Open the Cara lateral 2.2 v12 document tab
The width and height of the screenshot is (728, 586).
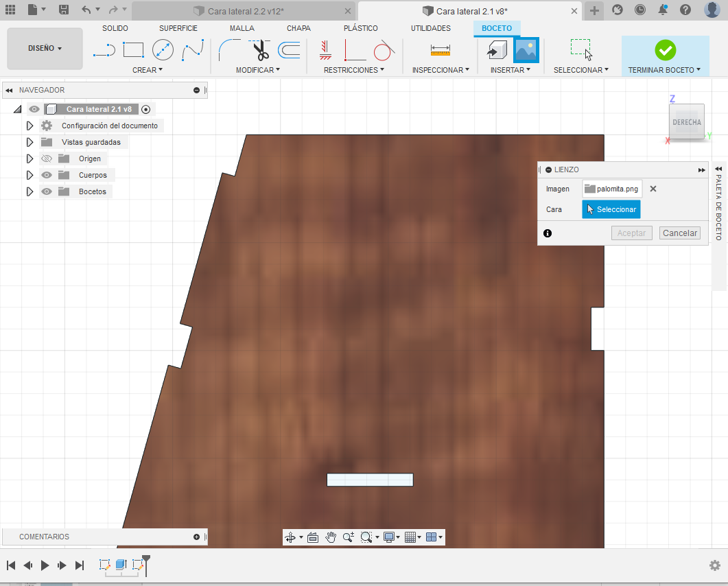(244, 11)
